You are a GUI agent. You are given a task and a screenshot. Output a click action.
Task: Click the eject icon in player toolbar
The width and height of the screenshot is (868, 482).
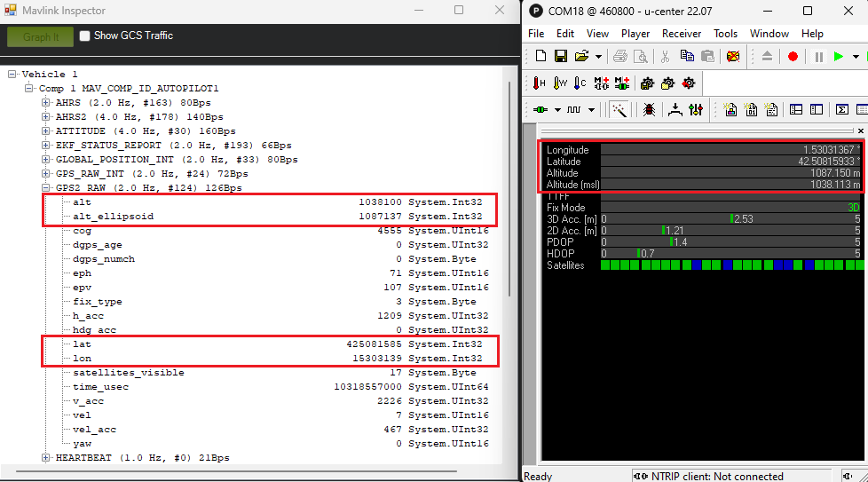coord(768,56)
